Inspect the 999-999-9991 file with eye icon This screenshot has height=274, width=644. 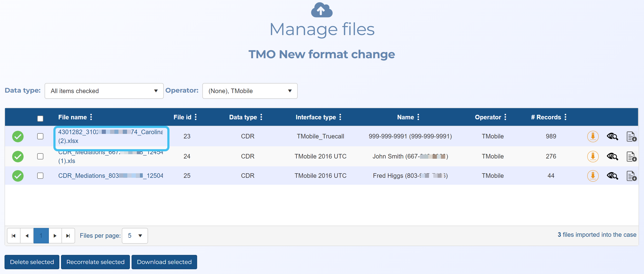pos(612,137)
